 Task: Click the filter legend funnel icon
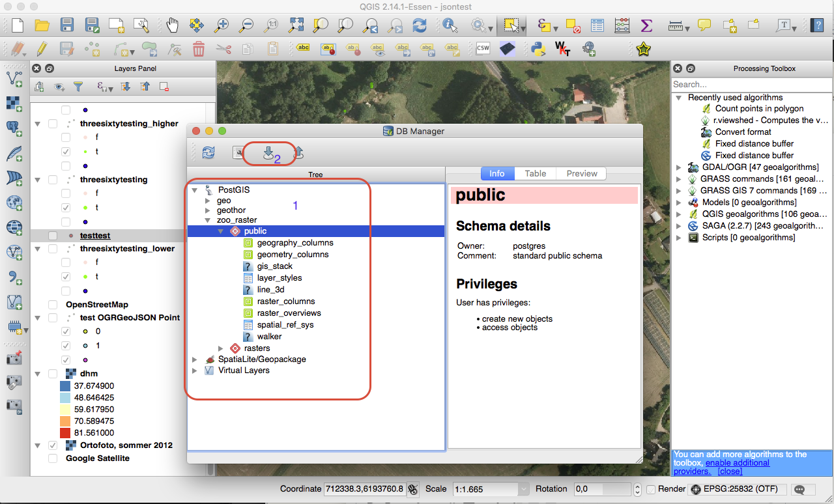pyautogui.click(x=78, y=87)
